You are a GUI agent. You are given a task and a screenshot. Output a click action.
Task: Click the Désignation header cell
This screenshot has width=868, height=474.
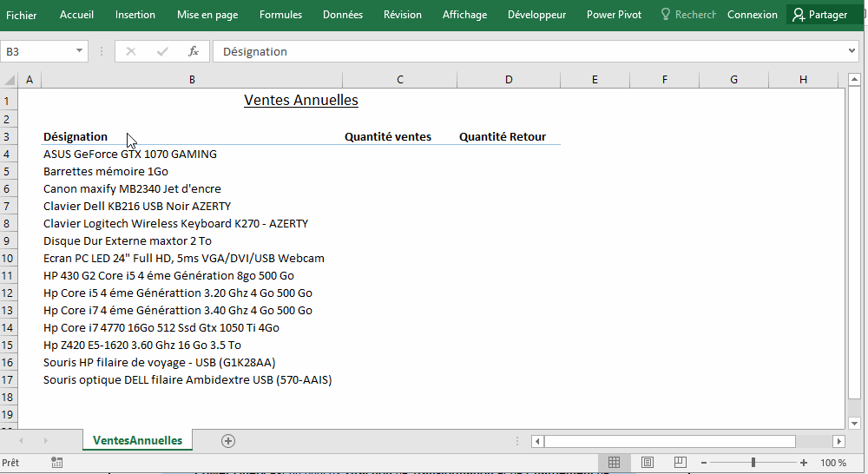tap(192, 137)
